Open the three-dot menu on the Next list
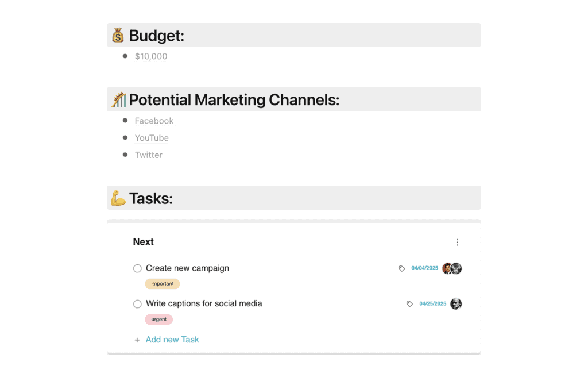The image size is (588, 381). point(457,242)
